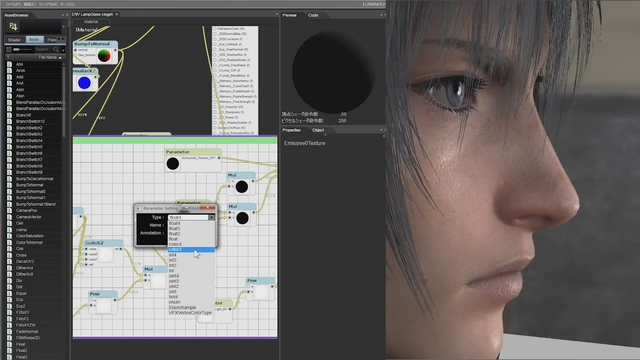The image size is (640, 360).
Task: Open the Properties panel menu arrow
Action: pyautogui.click(x=381, y=130)
